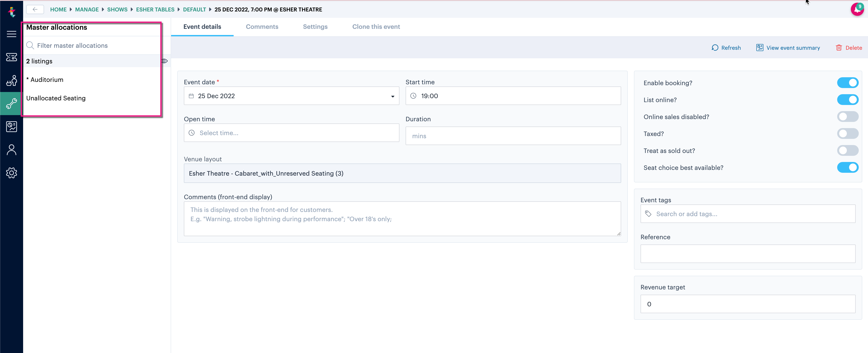
Task: Go to DEFAULT breadcrumb
Action: click(194, 9)
